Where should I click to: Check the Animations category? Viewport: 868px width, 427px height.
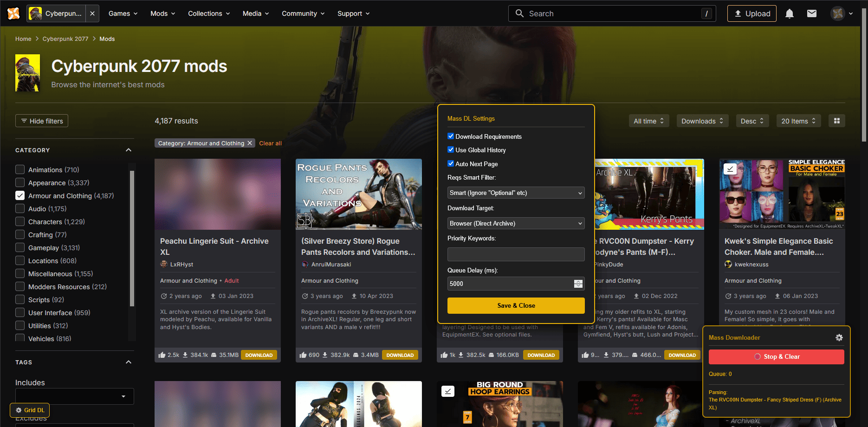[x=20, y=169]
